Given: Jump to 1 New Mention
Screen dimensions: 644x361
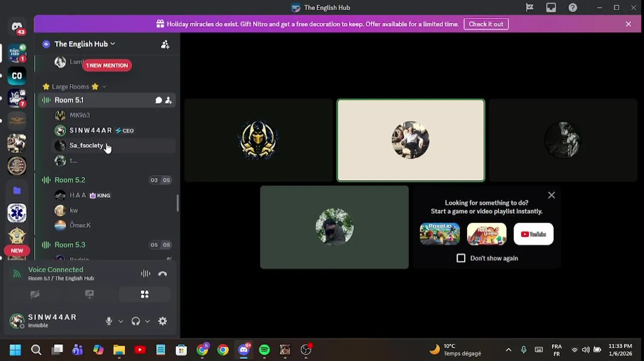Looking at the screenshot, I should [x=107, y=65].
